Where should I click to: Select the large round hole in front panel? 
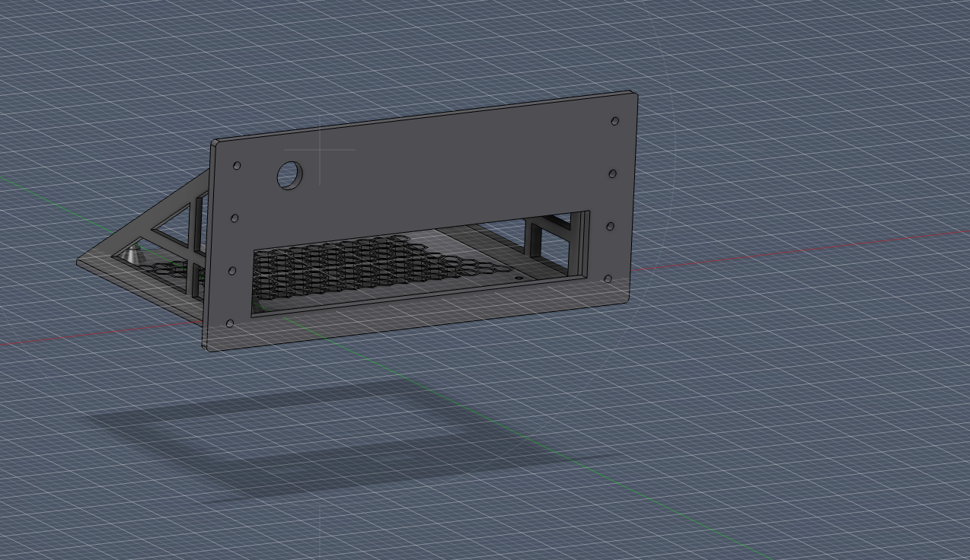289,175
